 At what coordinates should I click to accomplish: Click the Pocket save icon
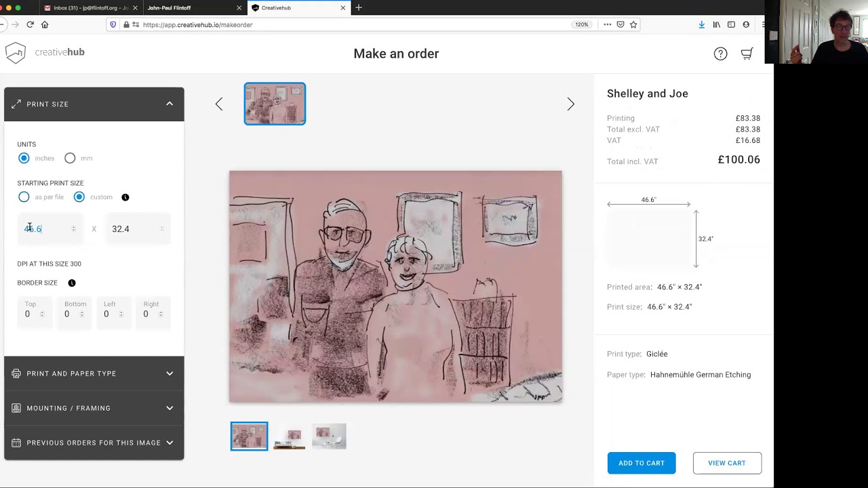tap(620, 24)
